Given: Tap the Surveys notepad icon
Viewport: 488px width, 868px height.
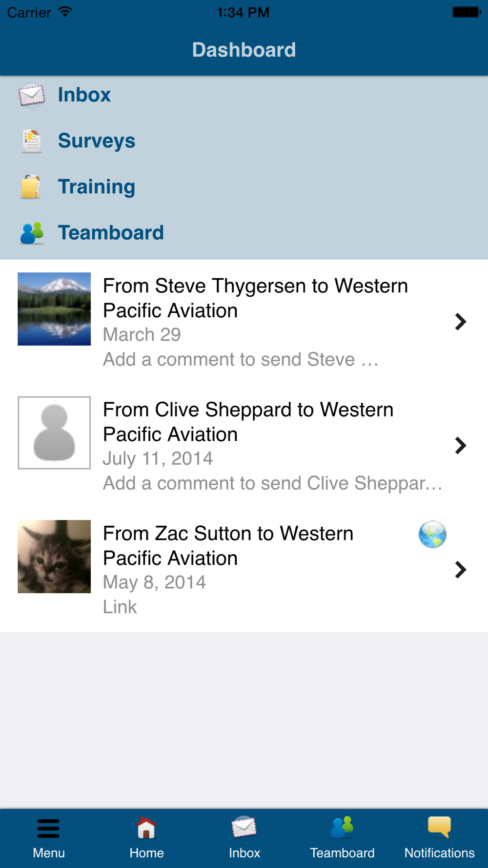Looking at the screenshot, I should click(x=32, y=141).
